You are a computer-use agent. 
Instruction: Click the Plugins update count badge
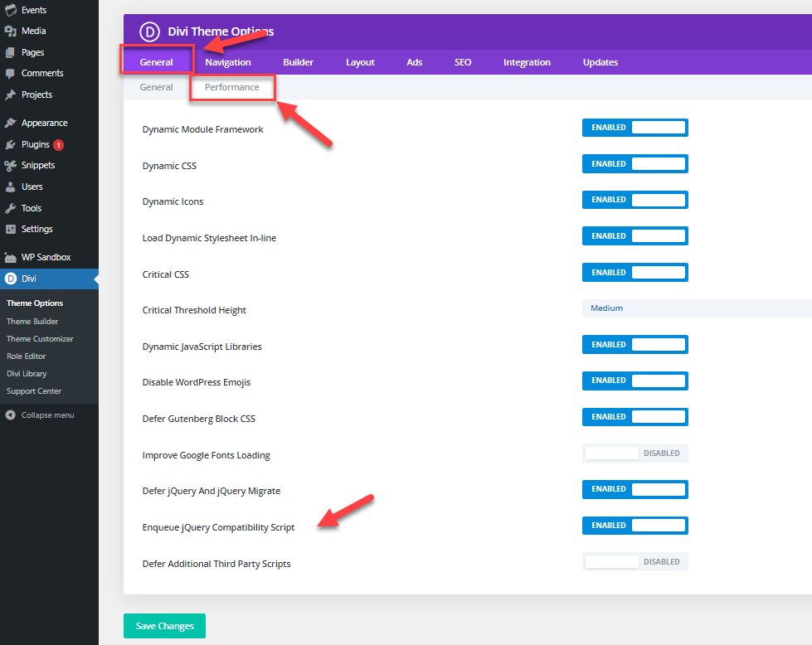click(x=59, y=145)
